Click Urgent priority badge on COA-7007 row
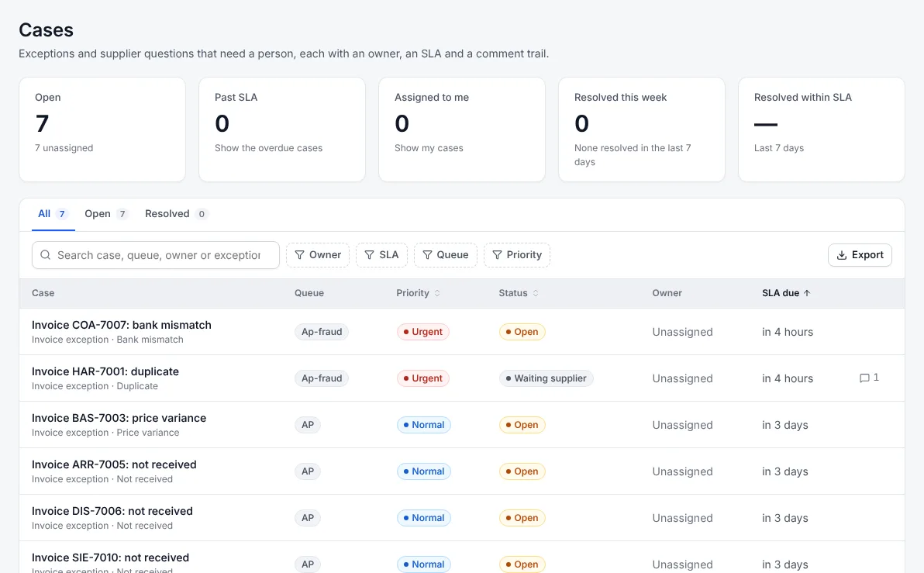The width and height of the screenshot is (924, 573). coord(423,332)
